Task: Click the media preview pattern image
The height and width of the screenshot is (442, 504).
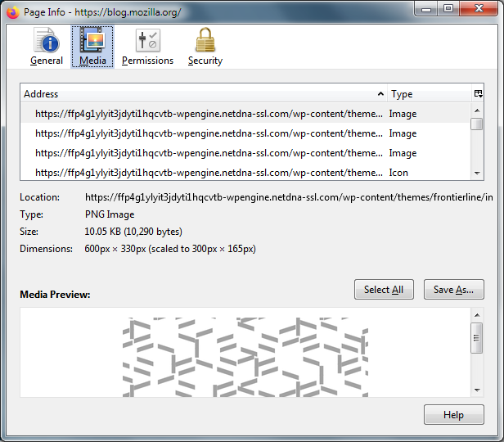Action: [x=245, y=357]
